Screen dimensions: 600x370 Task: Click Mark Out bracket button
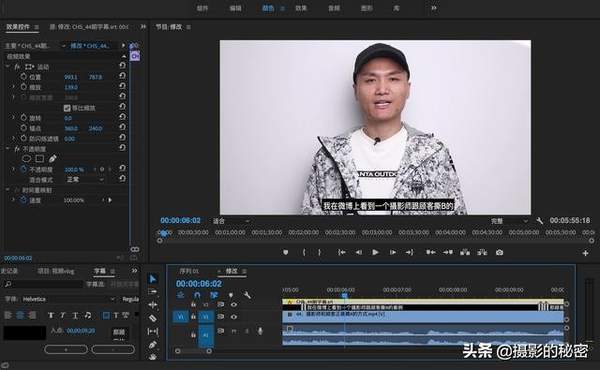[319, 253]
